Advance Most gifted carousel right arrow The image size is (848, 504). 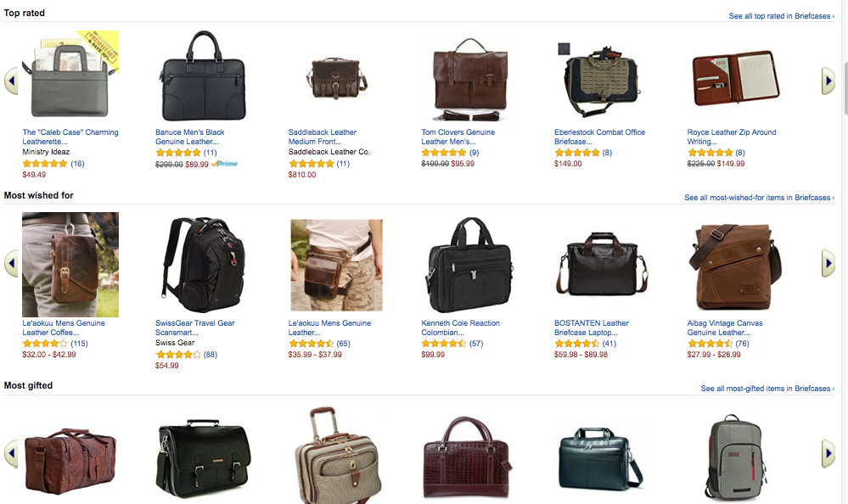tap(828, 453)
